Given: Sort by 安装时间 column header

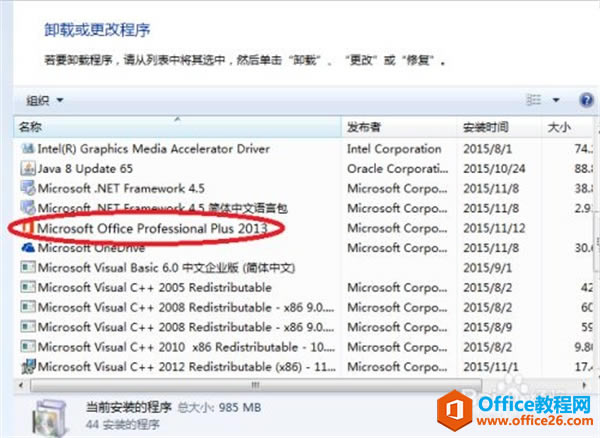Looking at the screenshot, I should (499, 127).
